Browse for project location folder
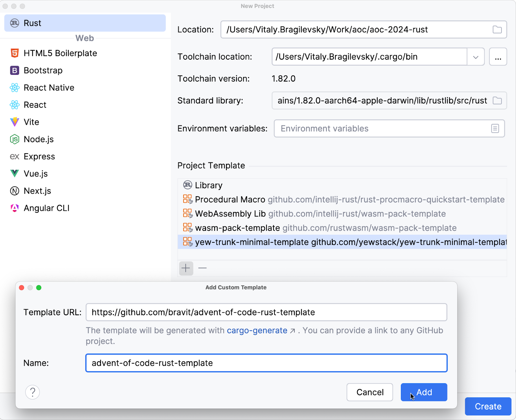Viewport: 516px width, 420px height. click(497, 30)
